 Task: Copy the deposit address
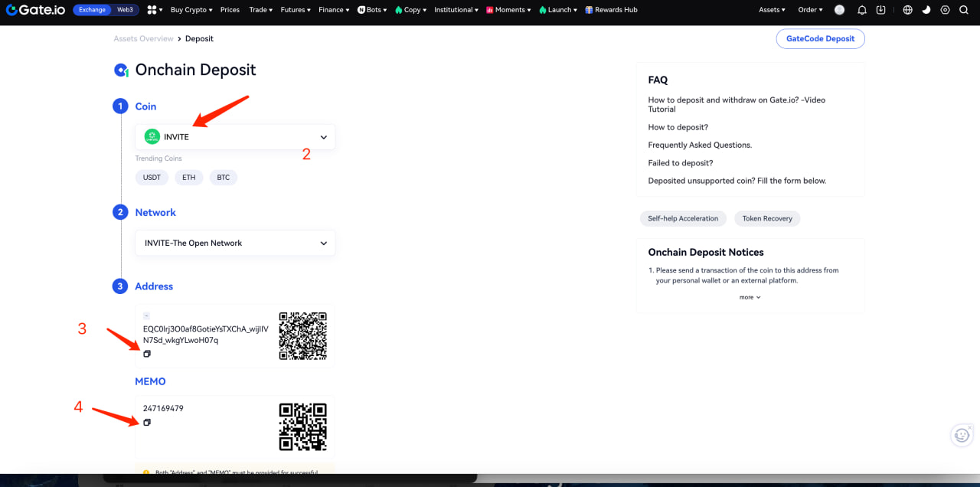pyautogui.click(x=147, y=354)
